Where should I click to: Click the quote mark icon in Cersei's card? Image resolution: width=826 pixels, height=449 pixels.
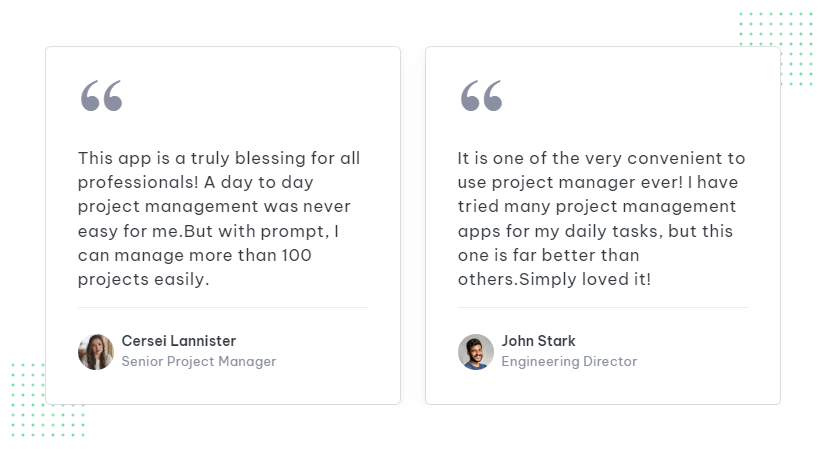coord(101,95)
